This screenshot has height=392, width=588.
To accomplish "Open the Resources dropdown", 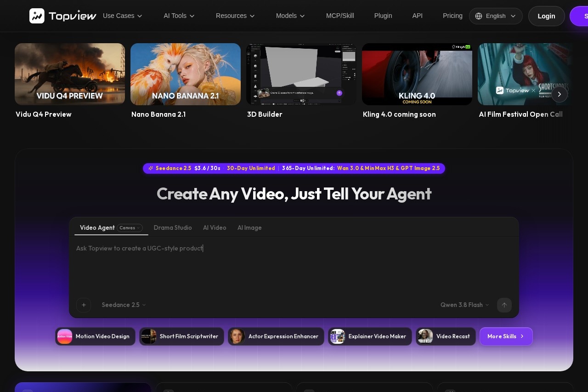I will [235, 16].
